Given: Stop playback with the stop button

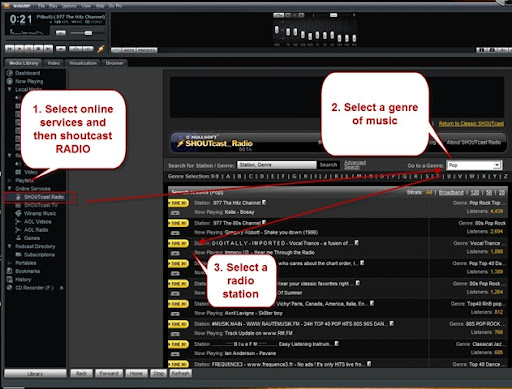Looking at the screenshot, I should (x=39, y=49).
